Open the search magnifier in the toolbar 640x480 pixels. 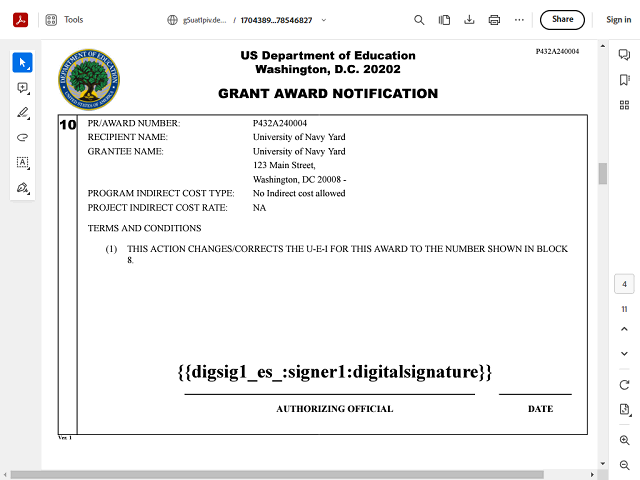click(419, 20)
